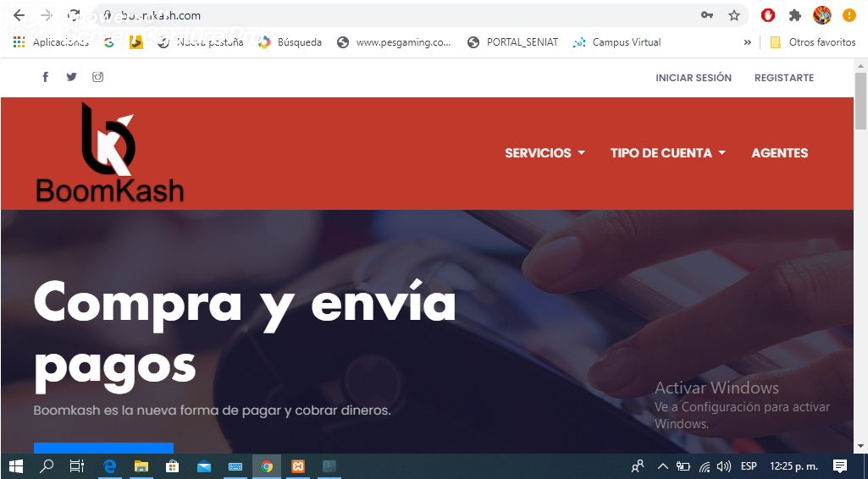Open the Google bookmark icon
This screenshot has height=479, width=868.
coord(109,42)
